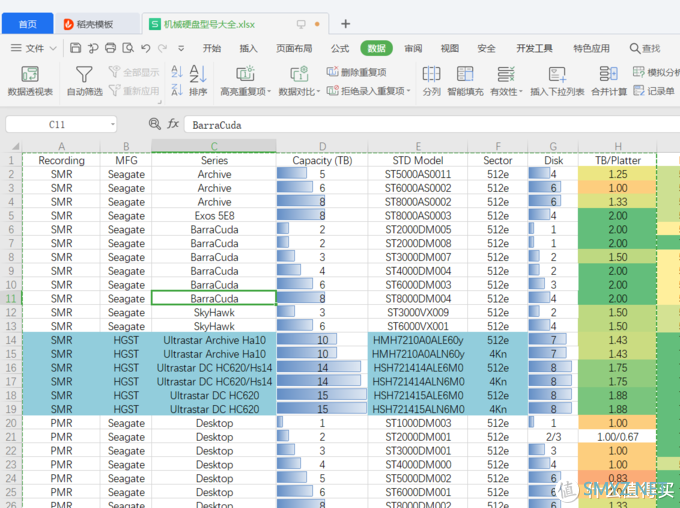Open the 首页 home tab
680x508 pixels.
(x=28, y=24)
